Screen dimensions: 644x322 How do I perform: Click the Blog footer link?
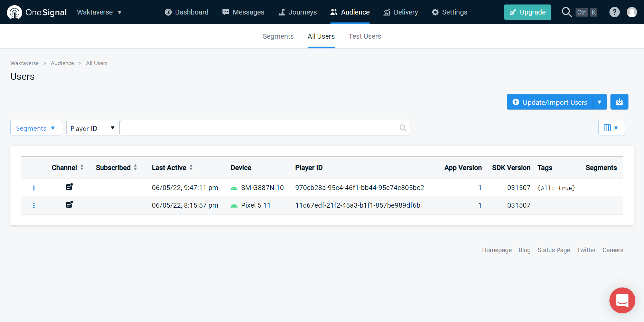[x=524, y=250]
